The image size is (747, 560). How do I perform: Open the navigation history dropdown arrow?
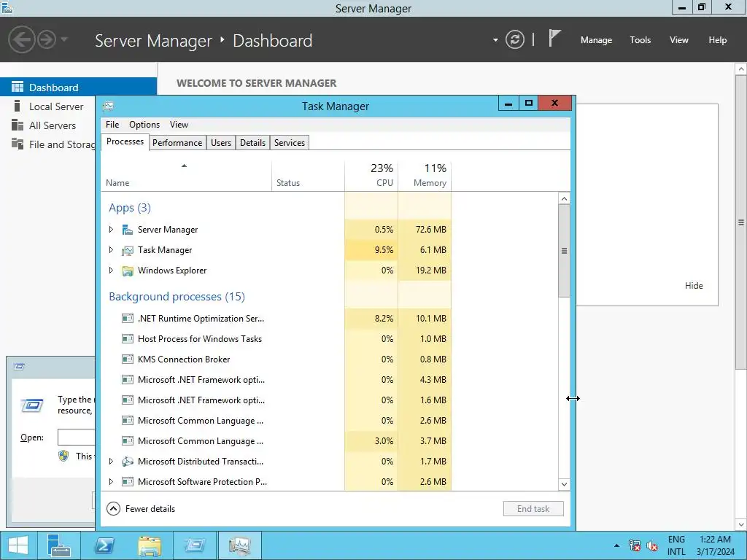[x=64, y=39]
